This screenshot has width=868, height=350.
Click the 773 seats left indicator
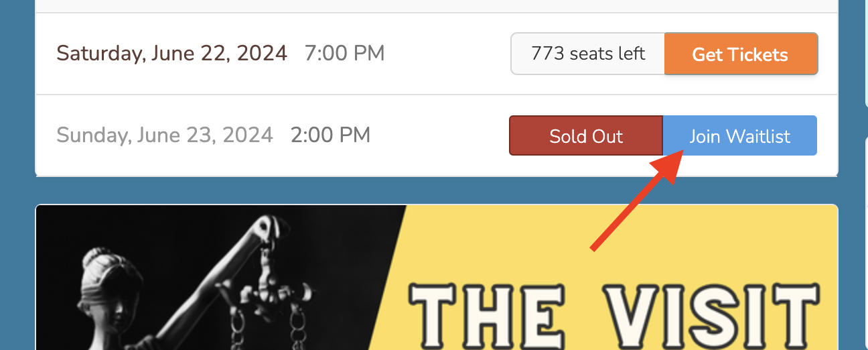pyautogui.click(x=587, y=54)
